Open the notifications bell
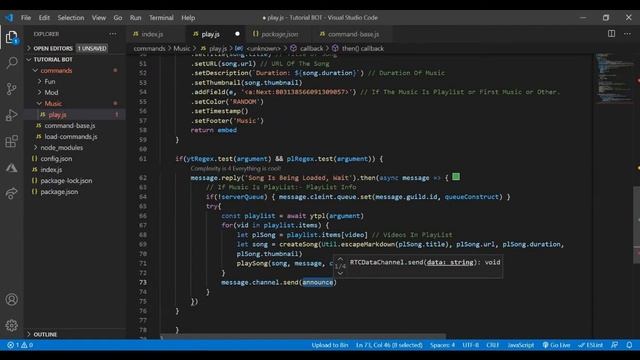The height and width of the screenshot is (360, 640). [x=629, y=345]
